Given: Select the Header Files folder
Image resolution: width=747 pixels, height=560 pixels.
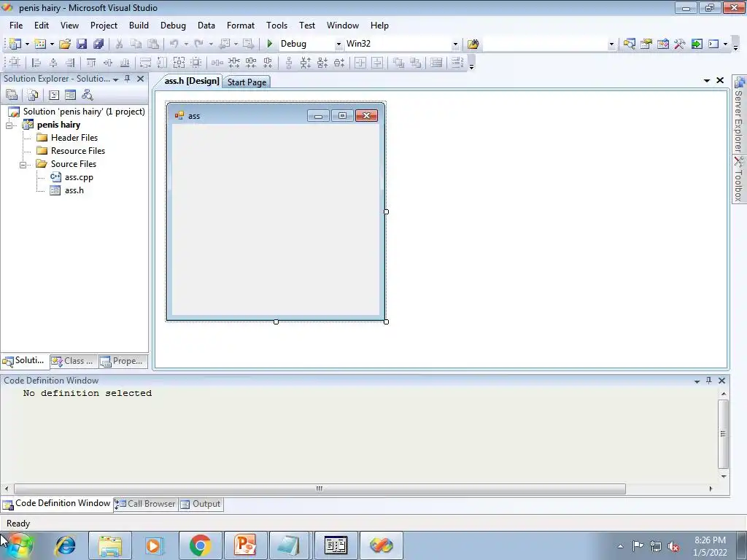Looking at the screenshot, I should [x=74, y=138].
